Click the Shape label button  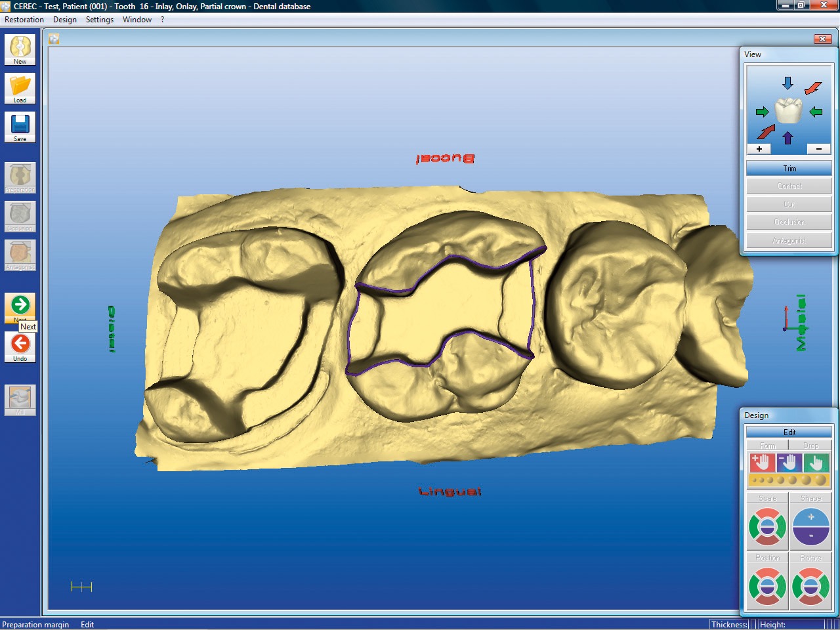pyautogui.click(x=810, y=498)
